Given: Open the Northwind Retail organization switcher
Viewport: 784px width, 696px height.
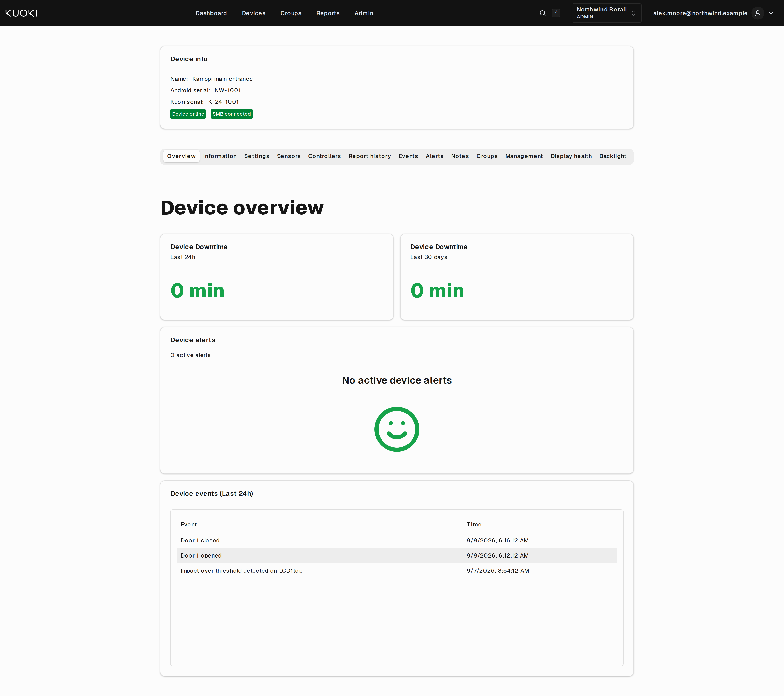Looking at the screenshot, I should (606, 13).
